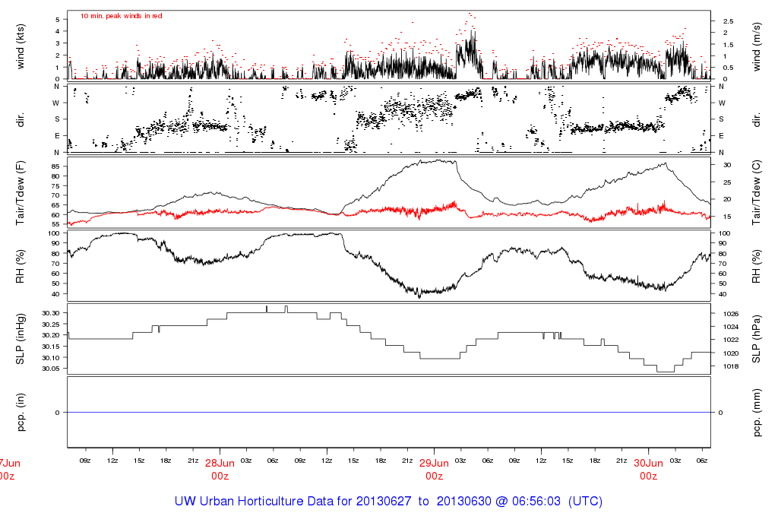Click the left RH (%) axis label
This screenshot has width=778, height=532.
coord(21,265)
